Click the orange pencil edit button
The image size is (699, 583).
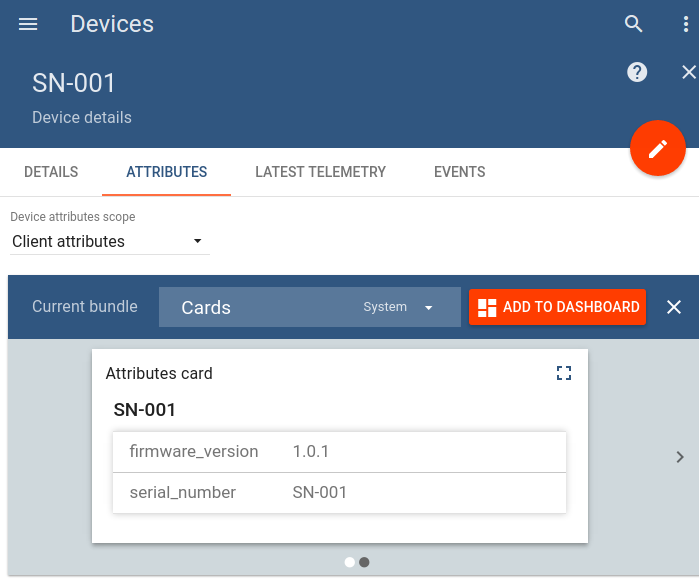coord(657,149)
